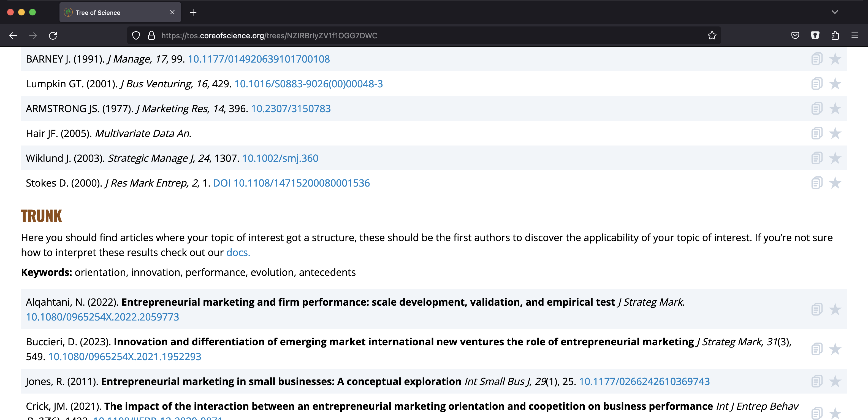Open the ARMSTRONG JS 10.2307/3150783 DOI link
This screenshot has width=868, height=420.
(x=291, y=109)
